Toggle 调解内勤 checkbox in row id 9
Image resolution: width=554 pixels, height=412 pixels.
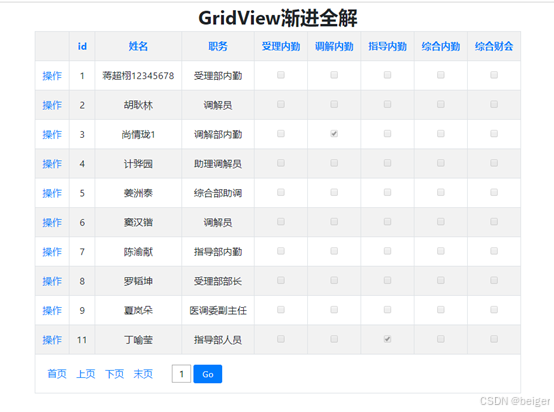point(334,310)
